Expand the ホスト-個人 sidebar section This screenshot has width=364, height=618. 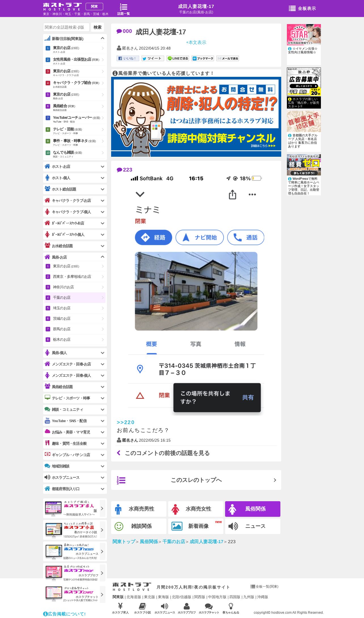click(75, 178)
